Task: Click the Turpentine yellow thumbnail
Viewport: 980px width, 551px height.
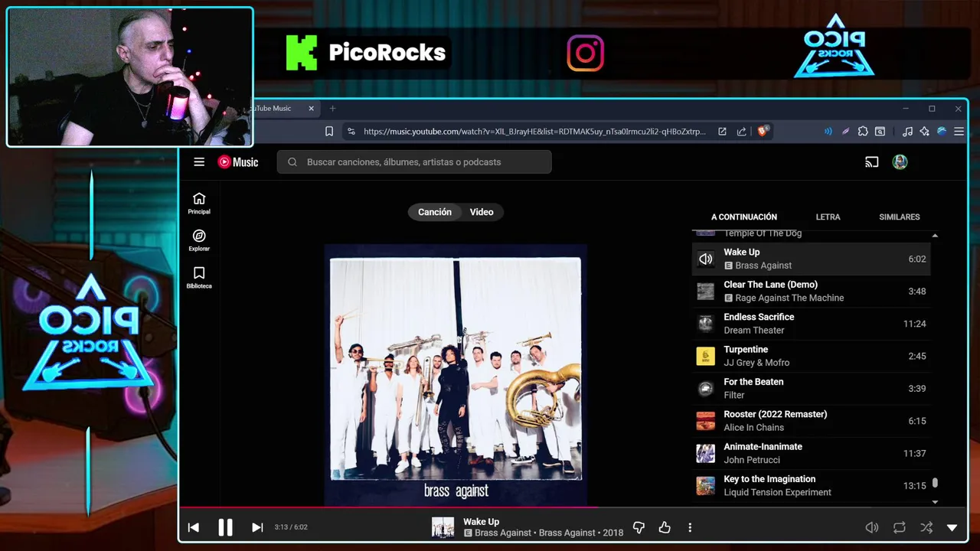Action: tap(705, 356)
